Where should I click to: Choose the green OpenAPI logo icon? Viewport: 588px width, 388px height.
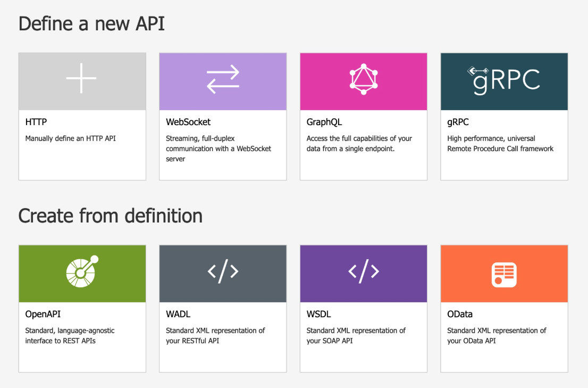click(82, 273)
